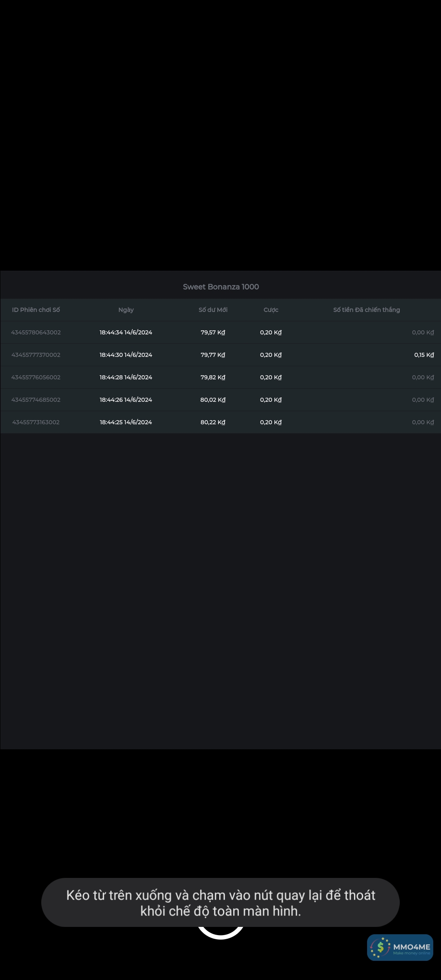The image size is (441, 980).
Task: Select date cell 18:44:34 14/6/2024
Action: (x=126, y=332)
